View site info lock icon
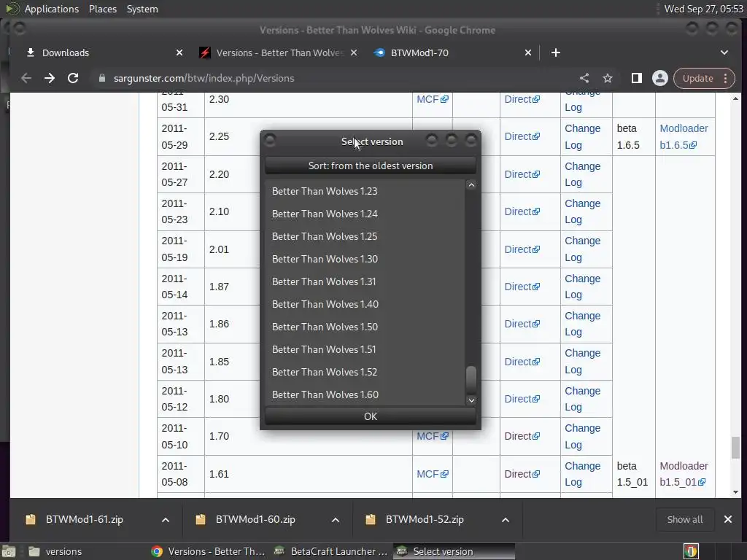Screen dimensions: 747x560 point(101,78)
